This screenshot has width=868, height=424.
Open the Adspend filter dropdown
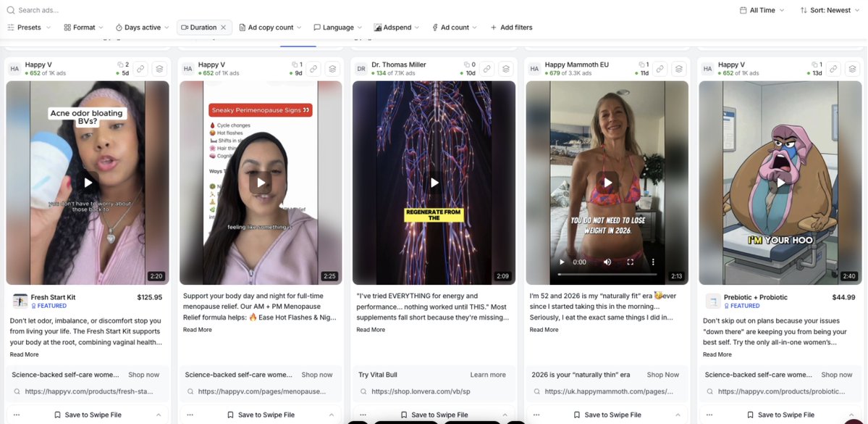(397, 27)
